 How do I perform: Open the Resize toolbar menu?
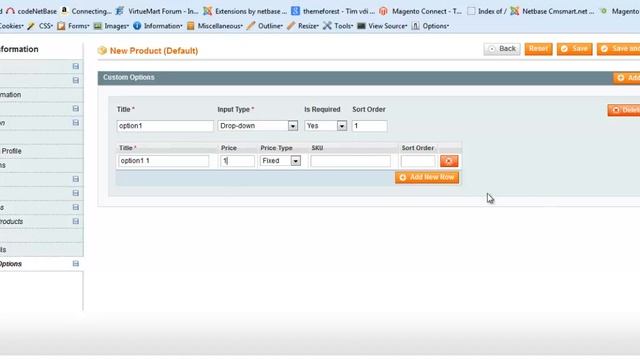click(303, 26)
